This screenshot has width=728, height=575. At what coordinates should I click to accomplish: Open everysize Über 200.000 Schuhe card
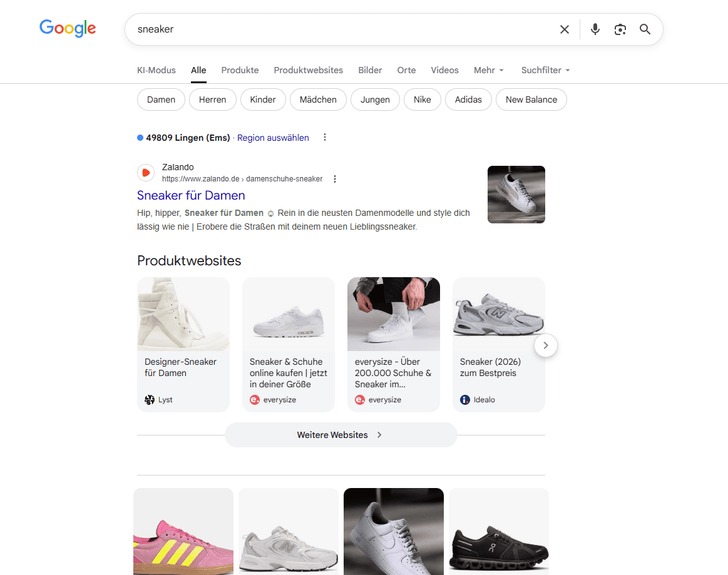(x=394, y=344)
